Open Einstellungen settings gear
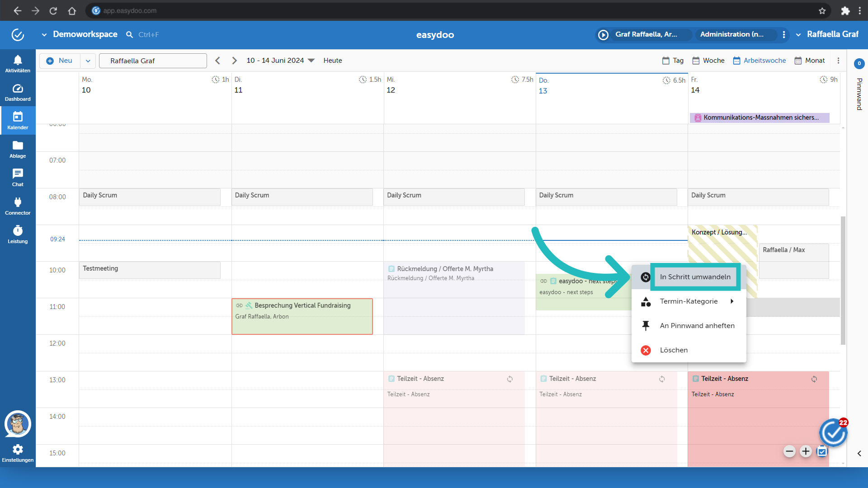 coord(18,453)
